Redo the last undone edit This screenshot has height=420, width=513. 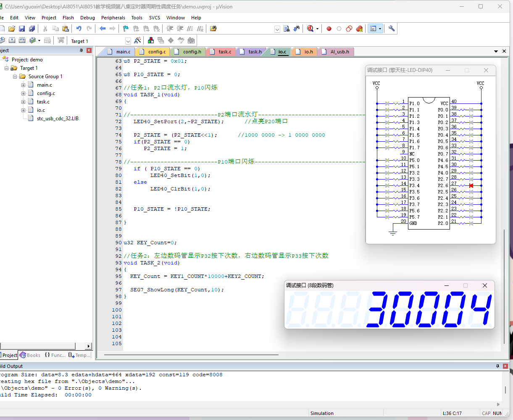(x=89, y=29)
